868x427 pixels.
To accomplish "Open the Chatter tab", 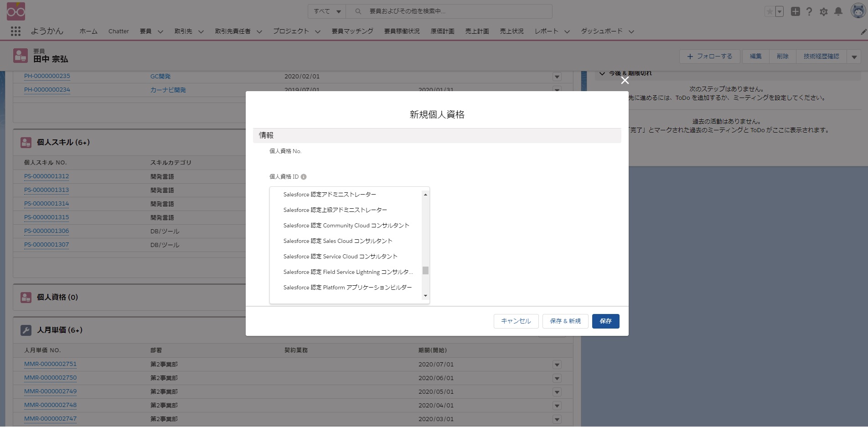I will tap(119, 31).
